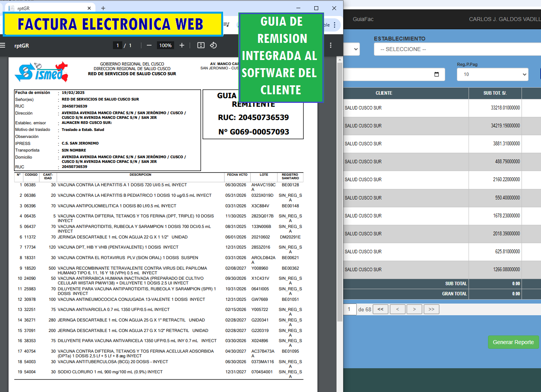
Task: Click the SUB TOTAL label row
Action: pyautogui.click(x=456, y=284)
